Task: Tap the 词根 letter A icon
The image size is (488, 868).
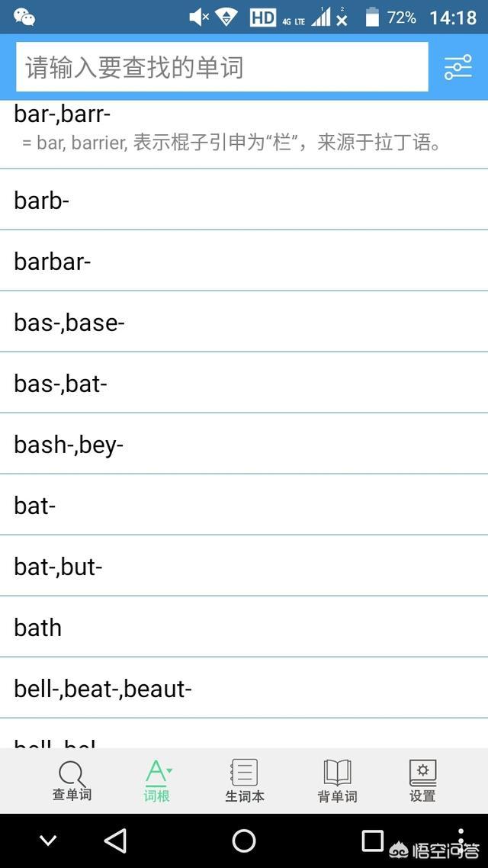Action: (x=157, y=772)
